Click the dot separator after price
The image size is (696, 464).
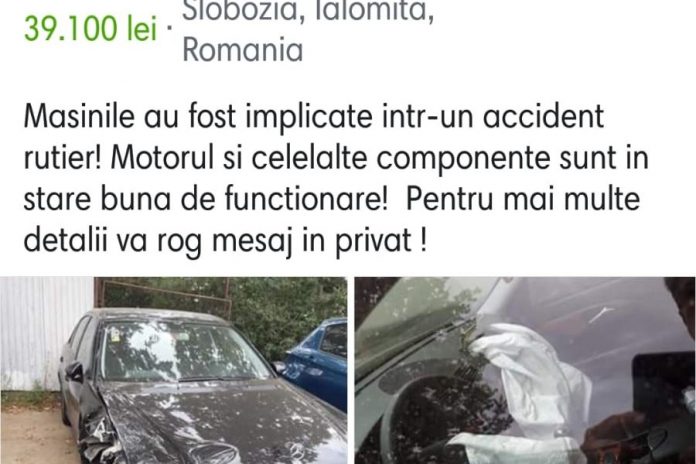tap(169, 28)
